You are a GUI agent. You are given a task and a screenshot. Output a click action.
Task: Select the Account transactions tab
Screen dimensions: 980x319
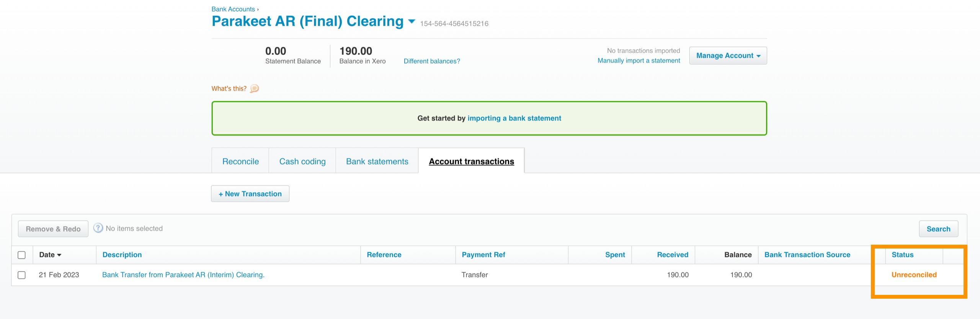pyautogui.click(x=471, y=161)
